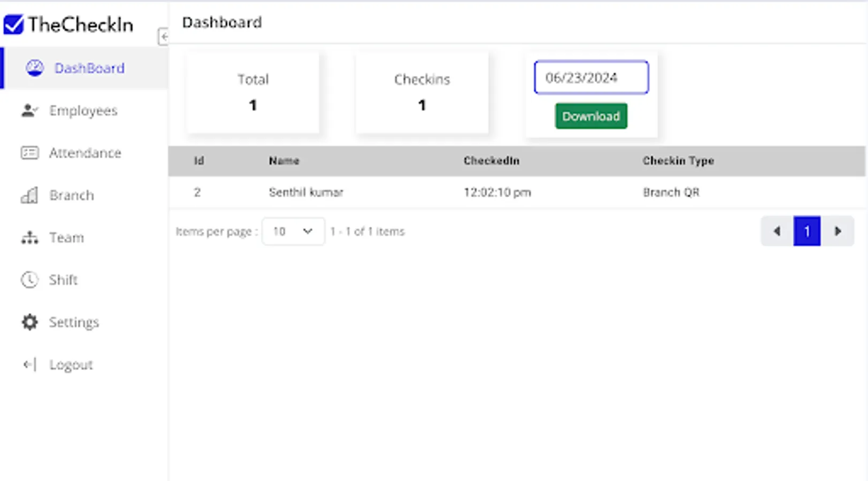Open the Items per page dropdown
The height and width of the screenshot is (481, 868).
(293, 231)
